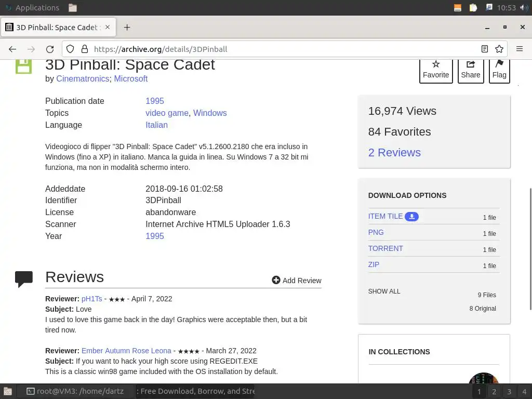Screen dimensions: 532x399
Task: Toggle Reader View icon in address bar
Action: (x=485, y=49)
